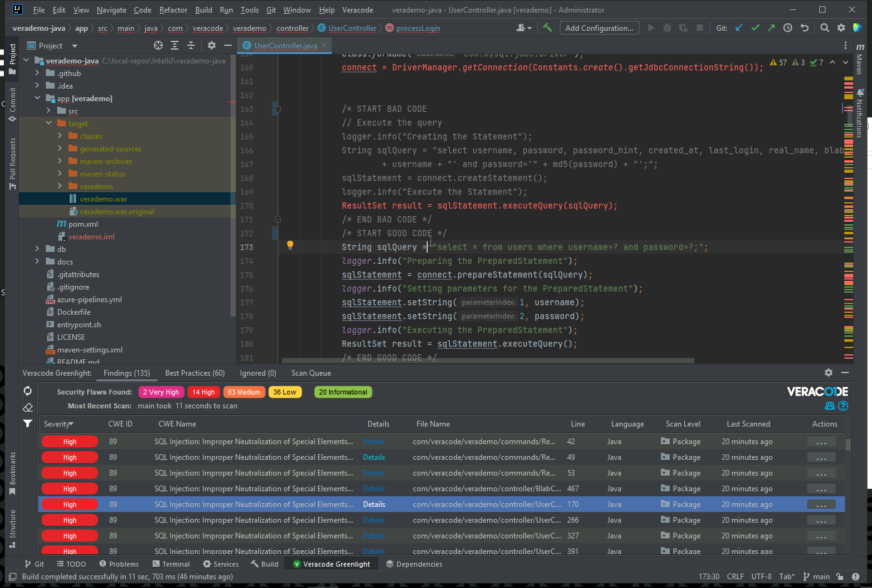Expand the .github folder in project tree
The height and width of the screenshot is (588, 872).
coord(37,73)
